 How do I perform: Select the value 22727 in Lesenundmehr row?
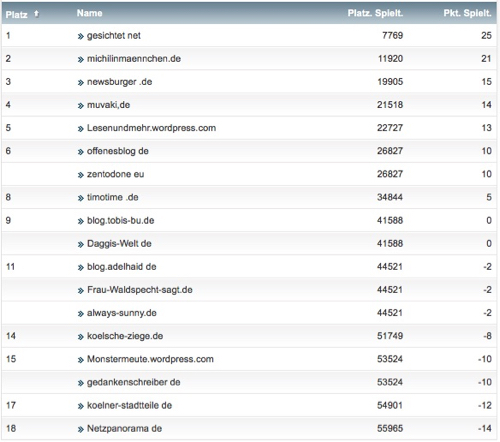click(x=390, y=128)
